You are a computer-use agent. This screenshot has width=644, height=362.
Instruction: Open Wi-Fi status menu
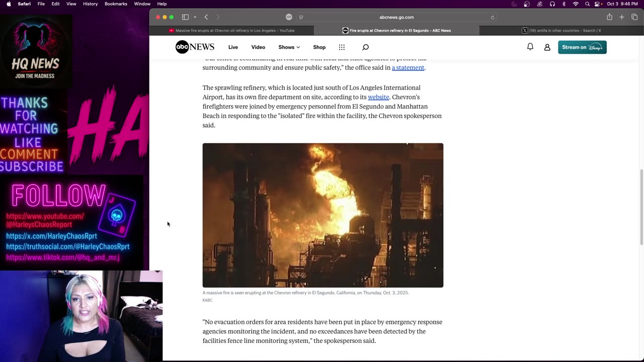coord(576,4)
